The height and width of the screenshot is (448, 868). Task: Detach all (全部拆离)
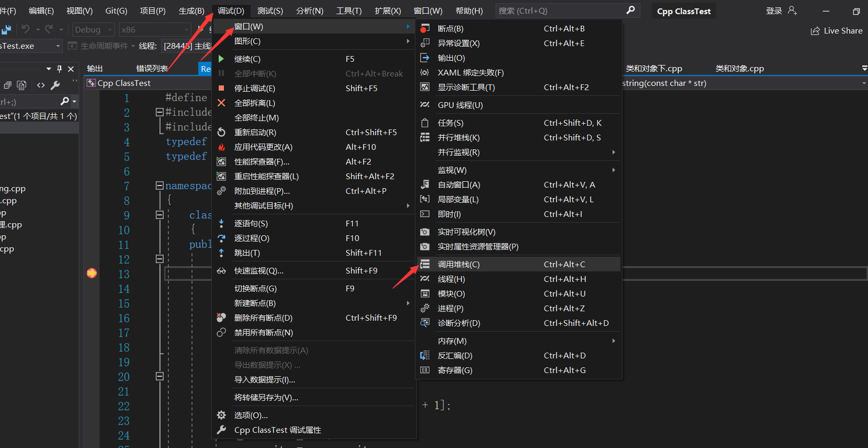[314, 103]
